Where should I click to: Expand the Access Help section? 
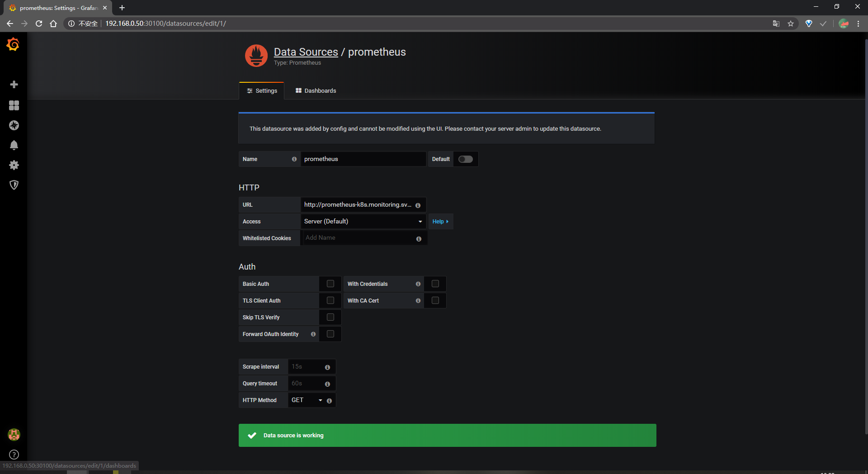441,222
